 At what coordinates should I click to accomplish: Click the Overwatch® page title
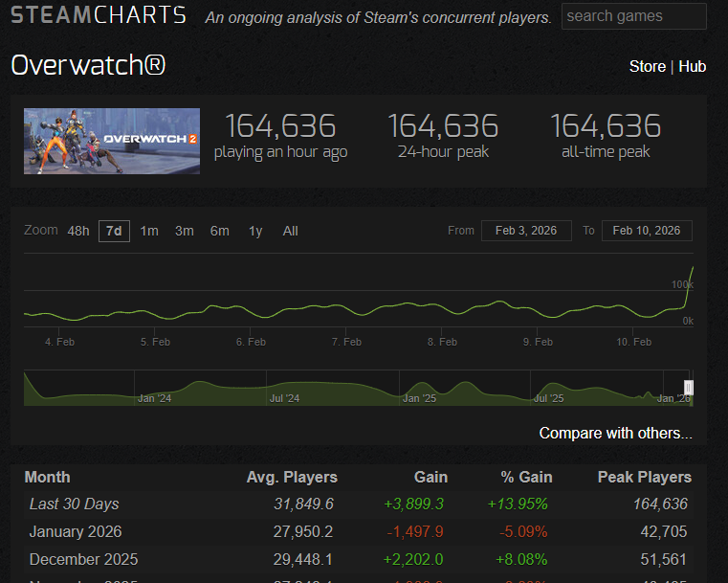coord(88,65)
